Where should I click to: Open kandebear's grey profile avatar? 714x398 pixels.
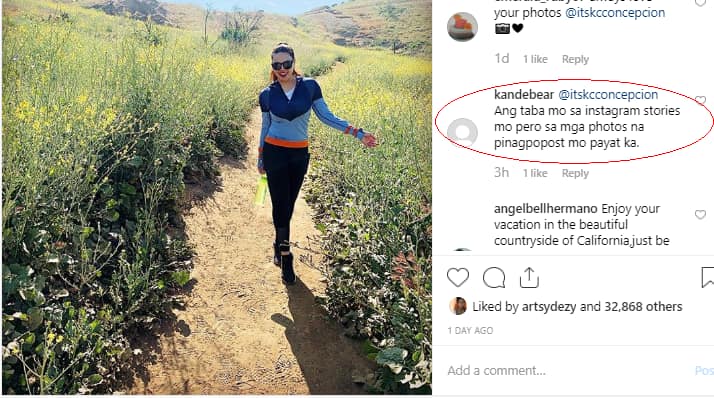462,133
